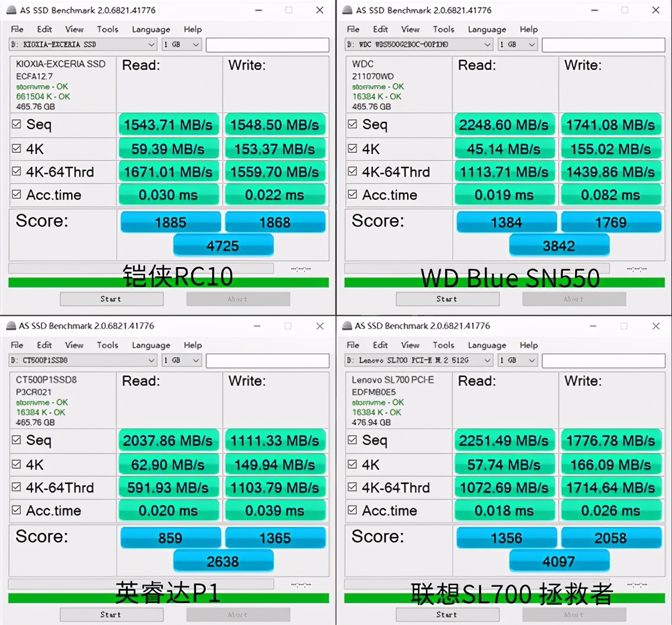This screenshot has height=625, width=672.
Task: Open 1 GB size dropdown in KIOXIA window
Action: [x=181, y=44]
